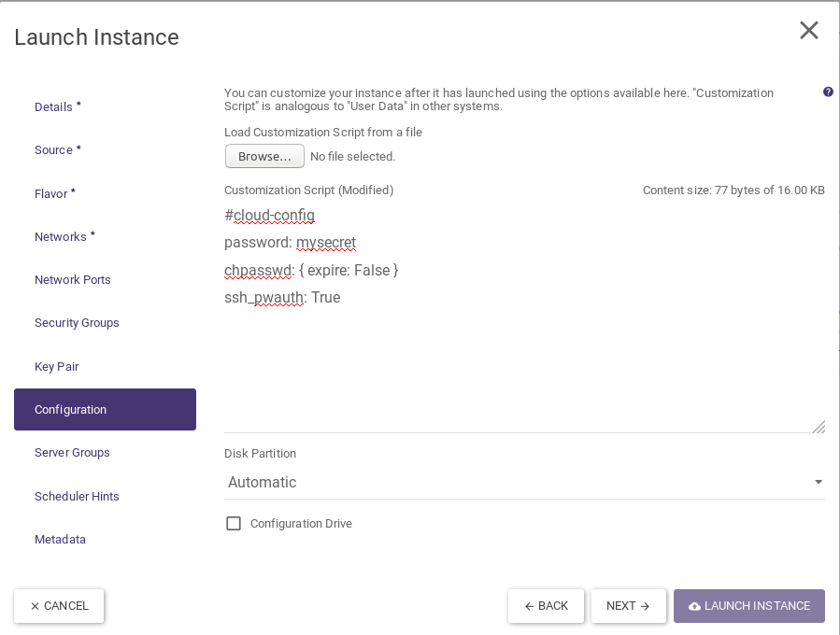Switch to the Source step
Image resolution: width=840 pixels, height=635 pixels.
(57, 150)
